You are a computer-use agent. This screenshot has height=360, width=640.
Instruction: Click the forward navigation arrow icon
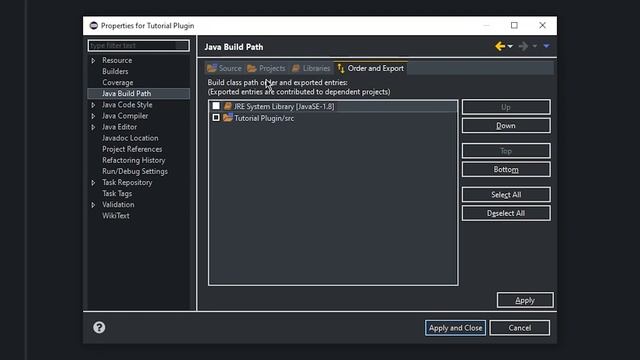pos(523,46)
